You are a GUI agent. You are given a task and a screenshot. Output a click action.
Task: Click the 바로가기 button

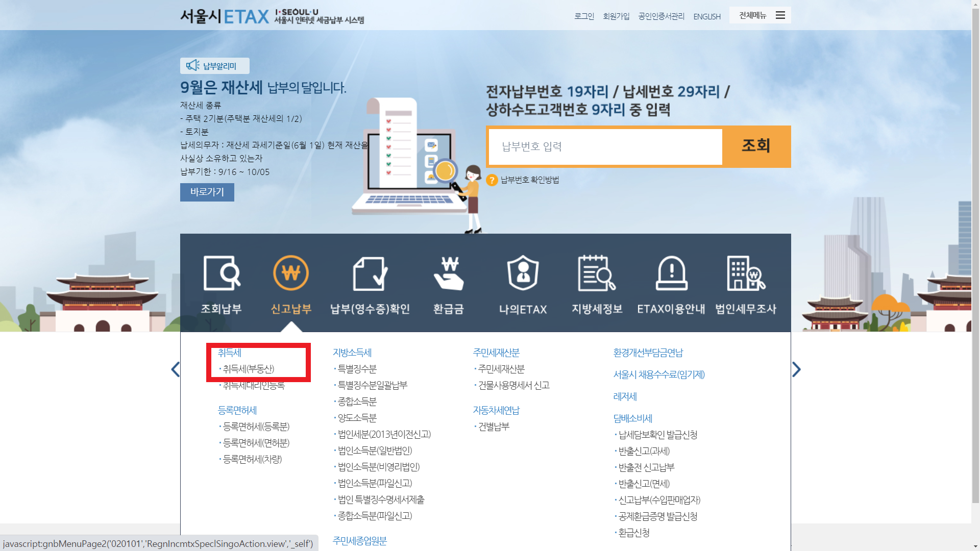(207, 192)
